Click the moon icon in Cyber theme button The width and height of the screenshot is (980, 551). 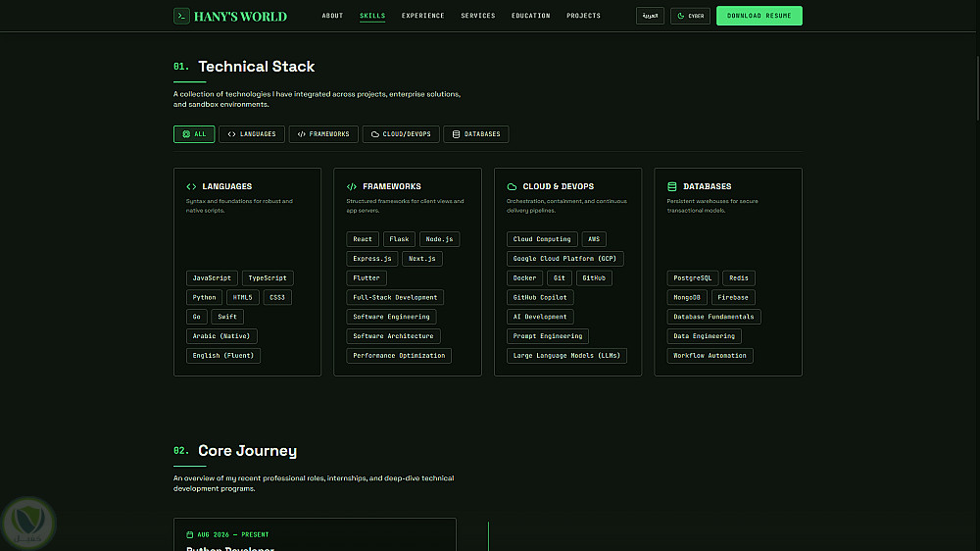click(681, 16)
